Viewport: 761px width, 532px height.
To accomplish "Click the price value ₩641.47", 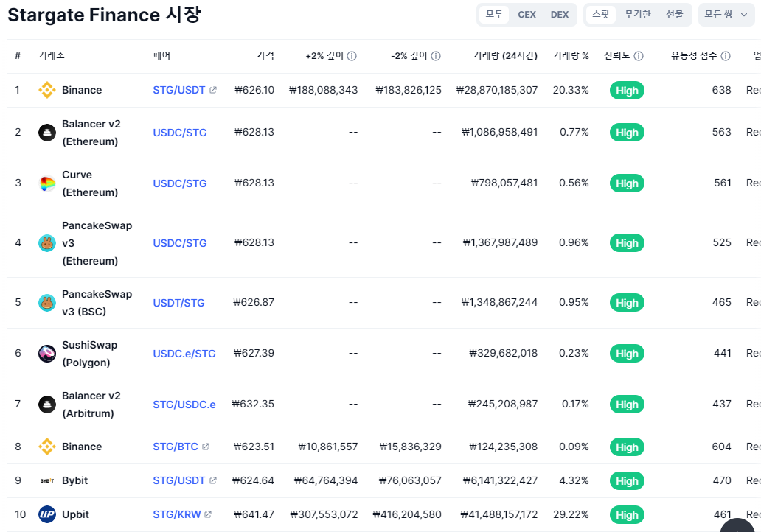I will pos(254,514).
